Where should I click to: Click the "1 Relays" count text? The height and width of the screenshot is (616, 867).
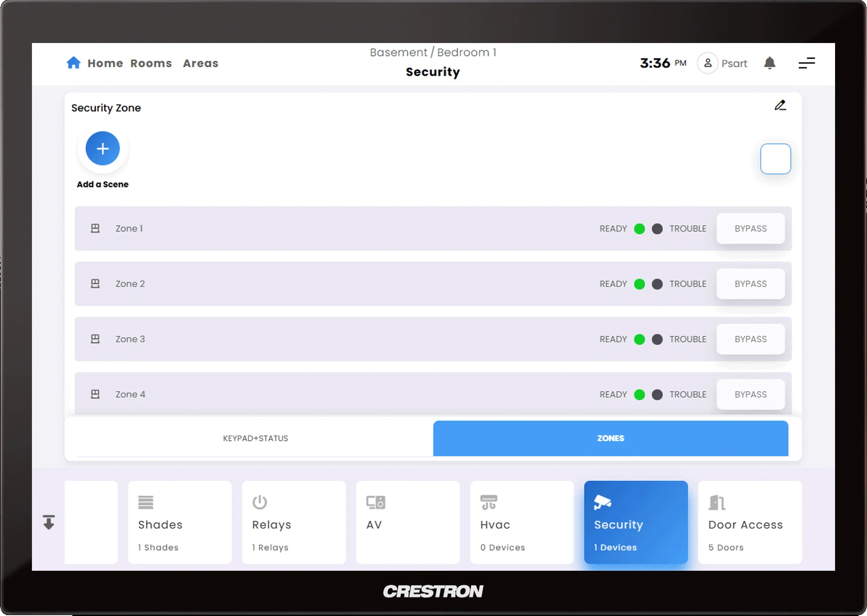(x=270, y=547)
